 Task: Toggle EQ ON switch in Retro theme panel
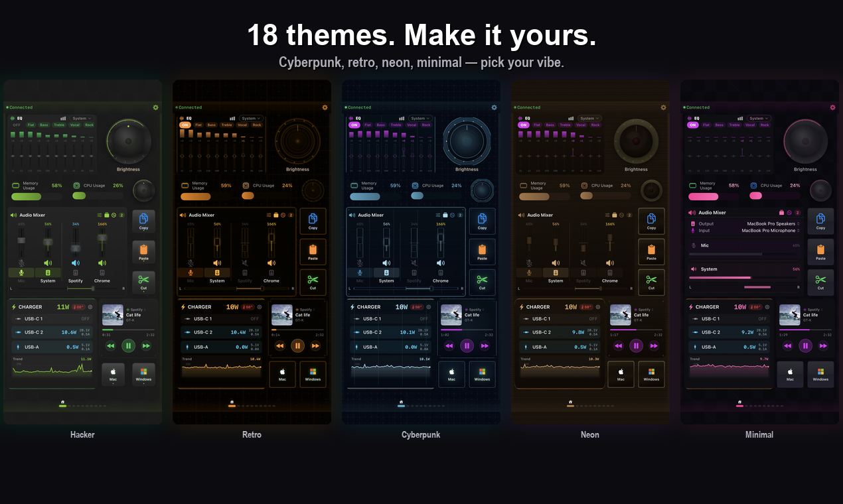tap(185, 125)
